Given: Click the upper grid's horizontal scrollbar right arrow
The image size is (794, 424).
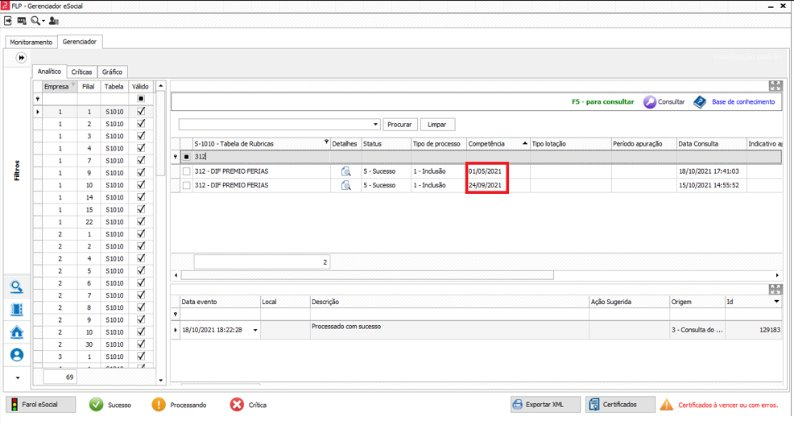Looking at the screenshot, I should [777, 275].
